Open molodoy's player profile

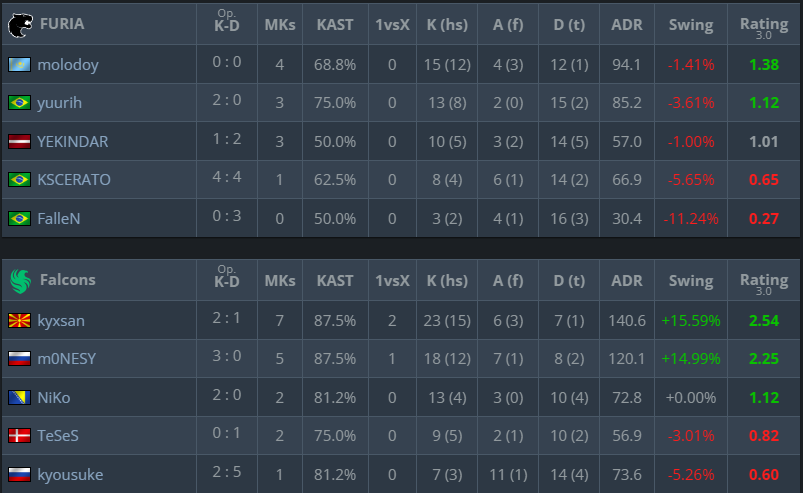coord(67,65)
